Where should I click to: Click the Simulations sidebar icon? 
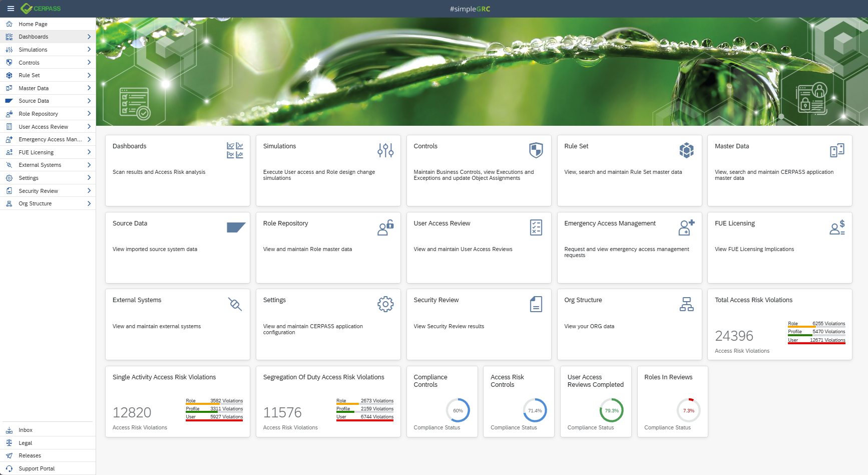tap(9, 50)
